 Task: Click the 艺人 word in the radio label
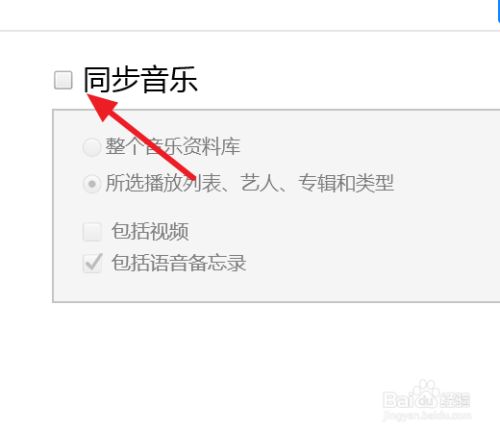(x=260, y=183)
